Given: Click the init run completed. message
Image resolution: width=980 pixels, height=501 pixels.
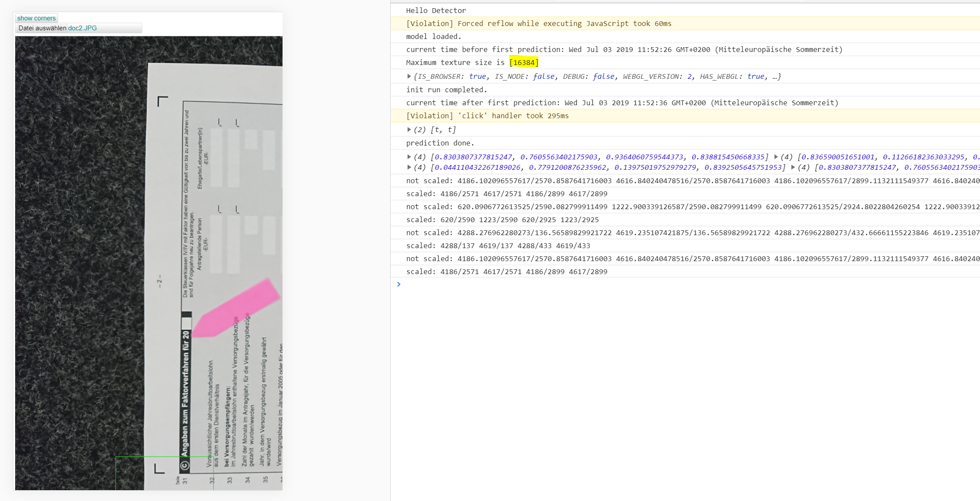Looking at the screenshot, I should pos(446,90).
